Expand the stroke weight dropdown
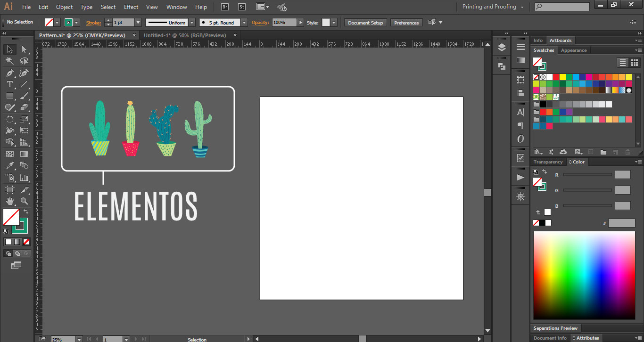The width and height of the screenshot is (644, 342). [138, 23]
